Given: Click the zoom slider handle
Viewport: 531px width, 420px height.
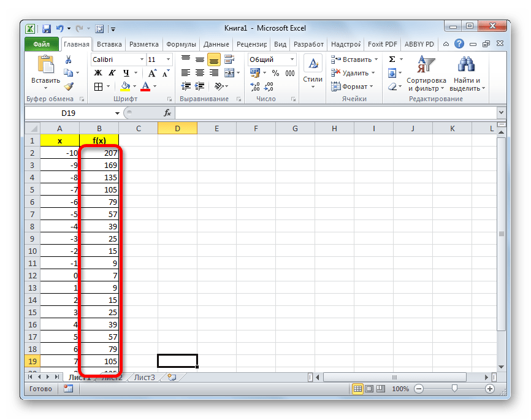Looking at the screenshot, I should pos(454,389).
